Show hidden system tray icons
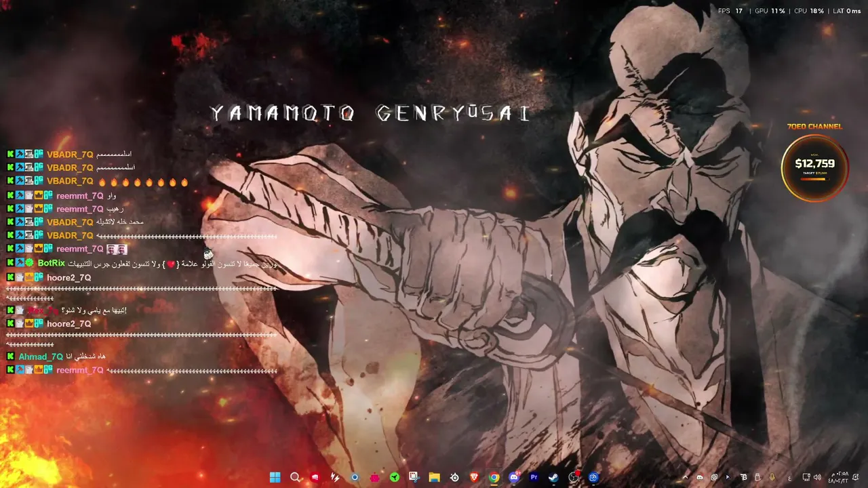The height and width of the screenshot is (488, 868). pyautogui.click(x=685, y=477)
